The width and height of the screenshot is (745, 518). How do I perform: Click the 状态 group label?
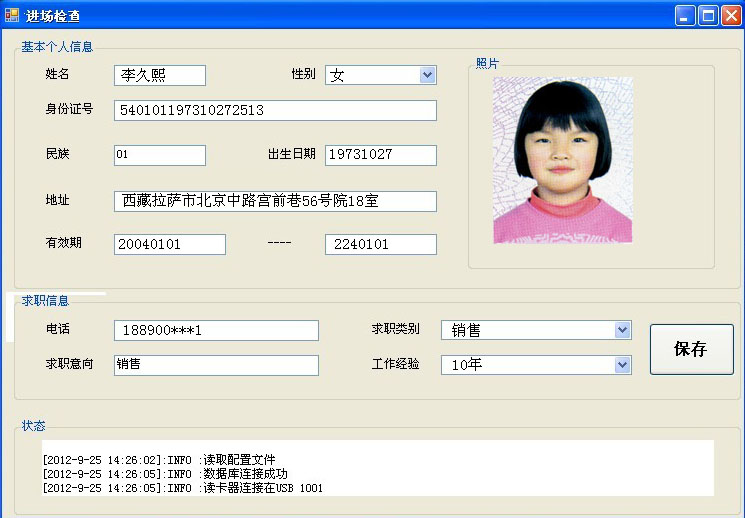coord(33,425)
